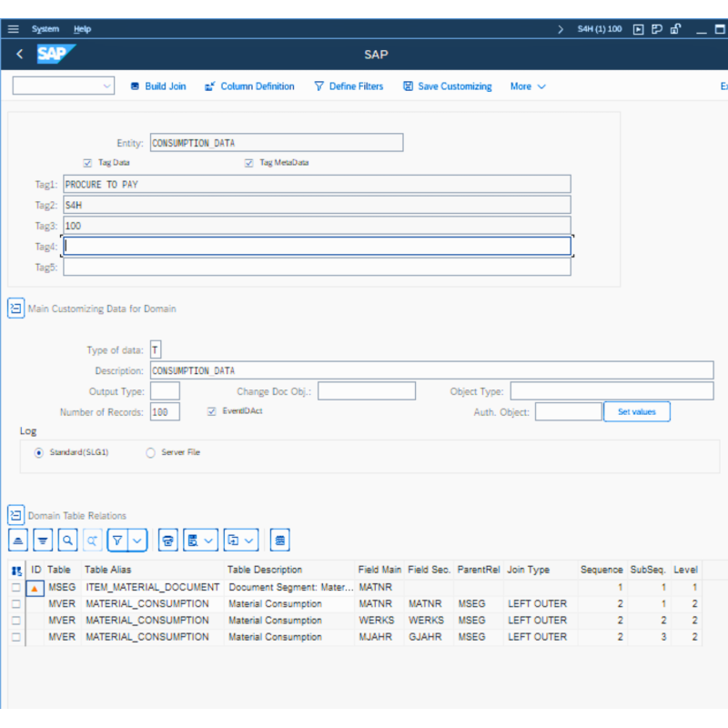Click the Print icon in table toolbar
The height and width of the screenshot is (728, 728).
(167, 540)
